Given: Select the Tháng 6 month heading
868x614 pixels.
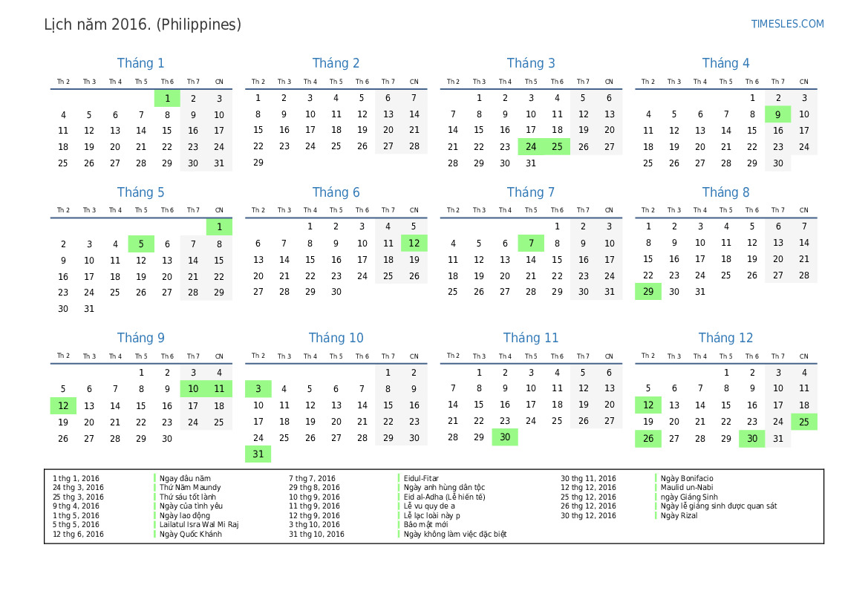Looking at the screenshot, I should click(336, 192).
